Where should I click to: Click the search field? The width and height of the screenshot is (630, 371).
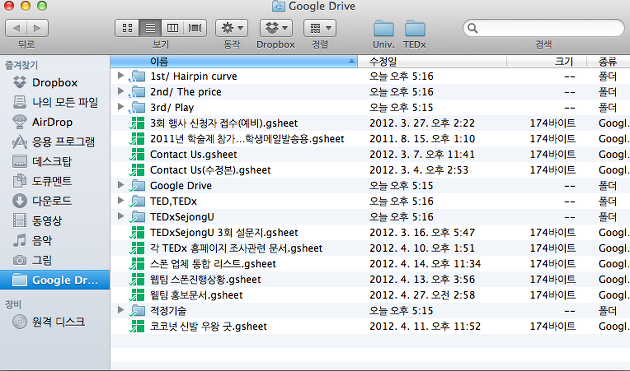coord(544,28)
